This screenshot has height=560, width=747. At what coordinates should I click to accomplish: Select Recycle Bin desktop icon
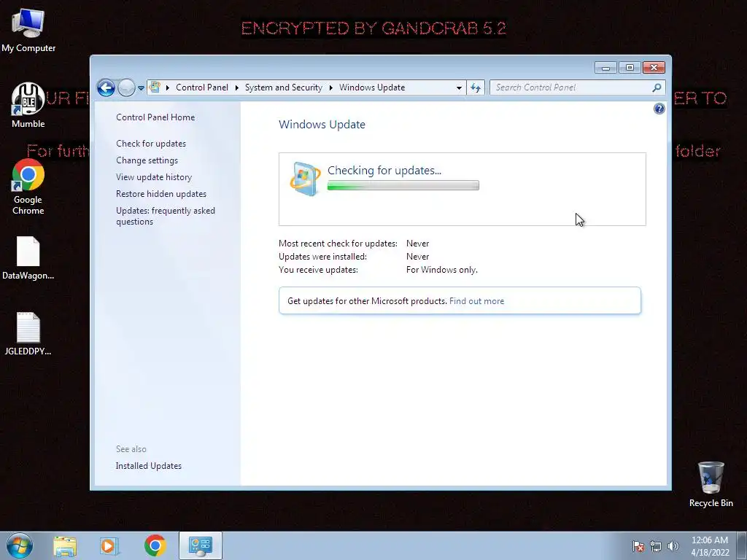click(711, 484)
